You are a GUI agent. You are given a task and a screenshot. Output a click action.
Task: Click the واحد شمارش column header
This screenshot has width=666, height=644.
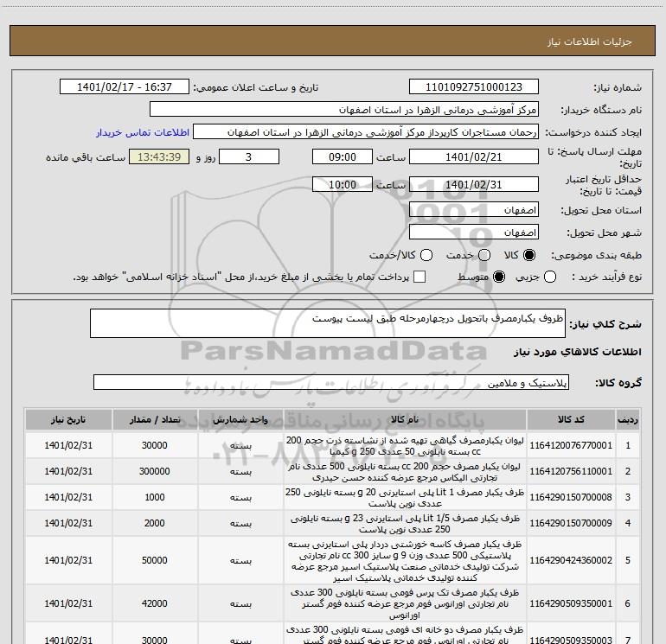coord(240,420)
